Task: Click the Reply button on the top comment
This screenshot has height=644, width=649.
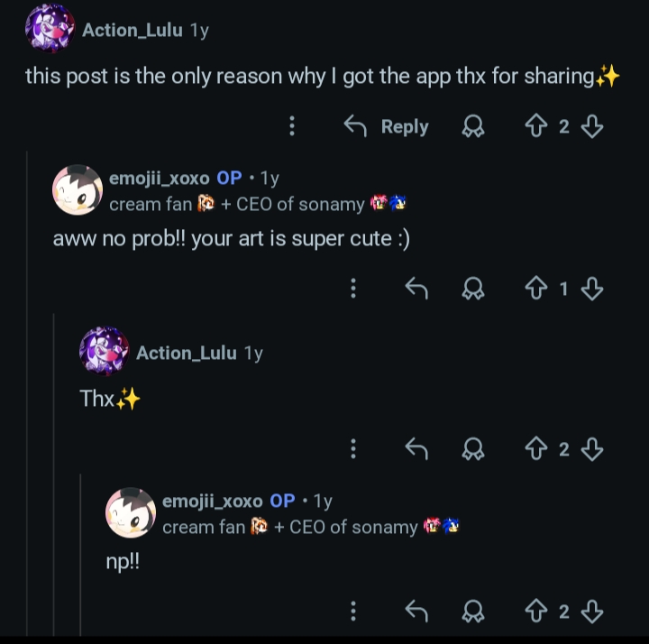Action: [x=387, y=127]
